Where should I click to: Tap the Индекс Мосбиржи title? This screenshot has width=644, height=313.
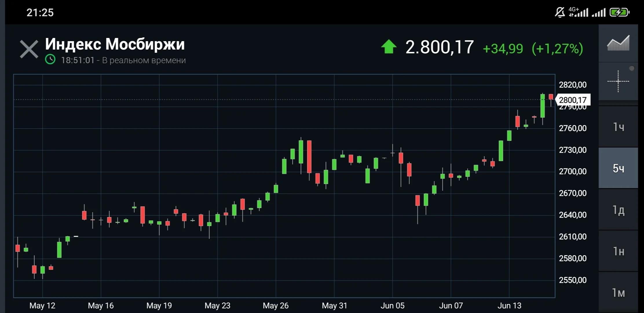(x=115, y=44)
